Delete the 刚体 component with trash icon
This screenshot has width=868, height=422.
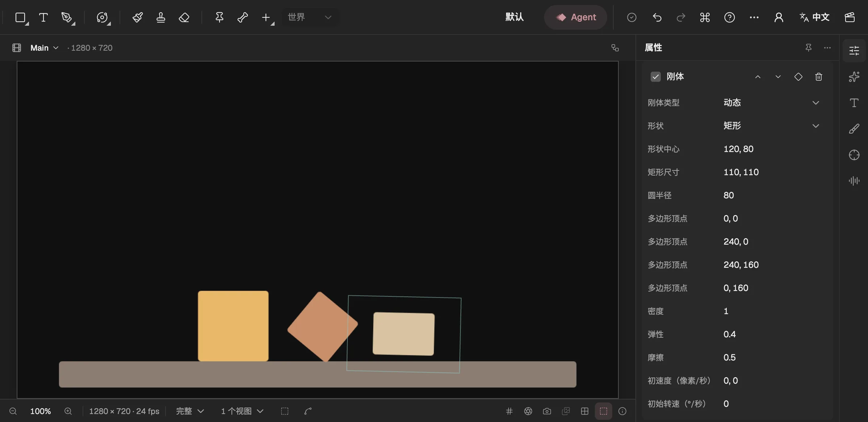[x=819, y=77]
